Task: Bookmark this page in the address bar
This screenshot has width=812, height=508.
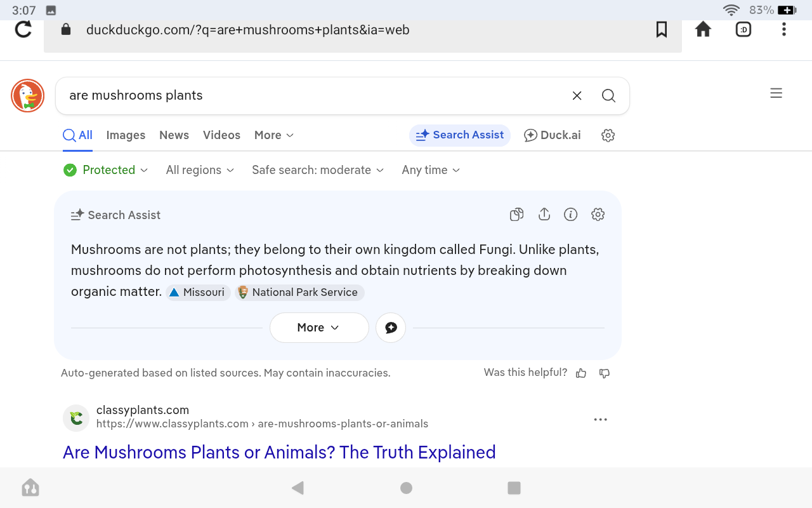Action: pyautogui.click(x=661, y=29)
